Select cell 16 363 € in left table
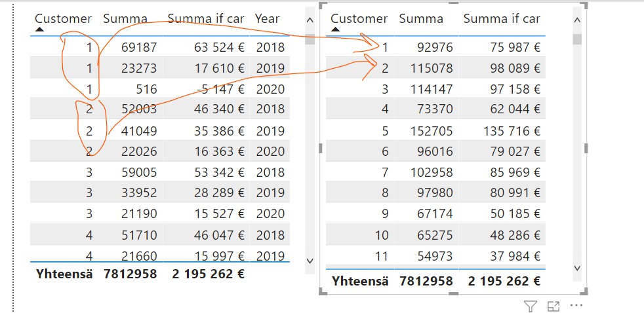This screenshot has width=644, height=313. [x=219, y=151]
